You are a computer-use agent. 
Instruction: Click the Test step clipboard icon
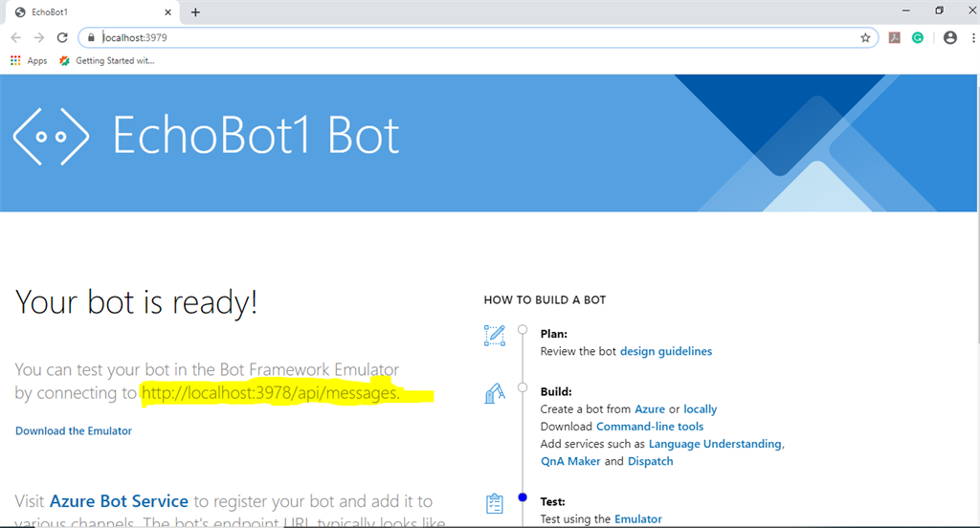(495, 503)
